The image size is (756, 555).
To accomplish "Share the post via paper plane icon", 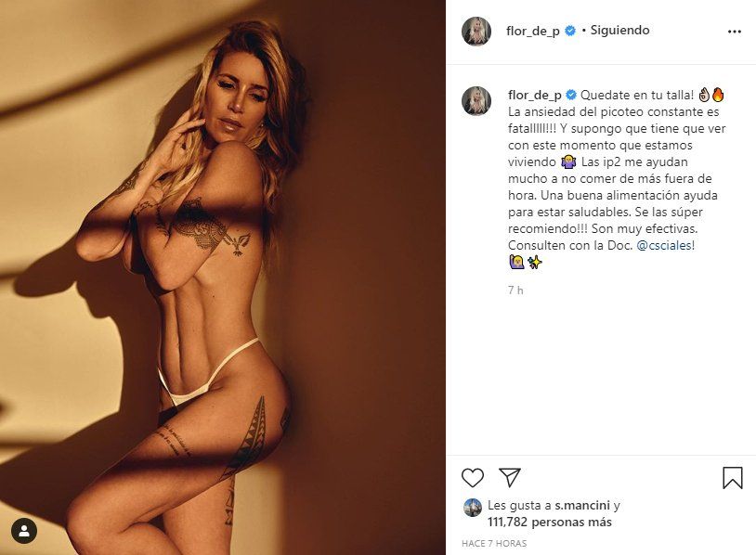I will [510, 477].
